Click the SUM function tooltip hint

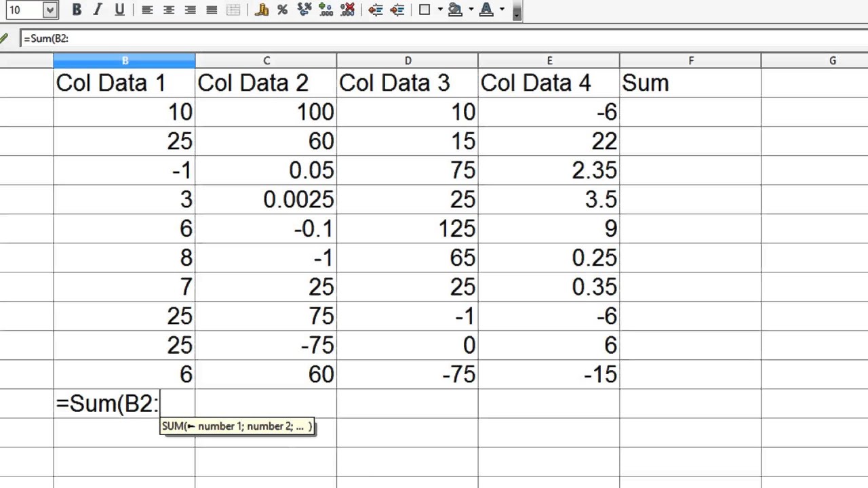coord(237,426)
